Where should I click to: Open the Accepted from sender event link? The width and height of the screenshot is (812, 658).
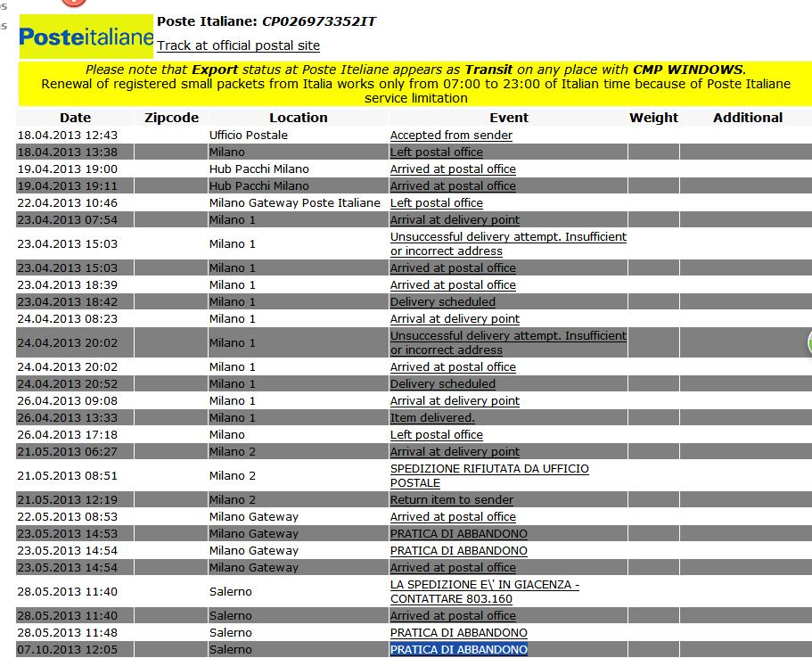(451, 136)
